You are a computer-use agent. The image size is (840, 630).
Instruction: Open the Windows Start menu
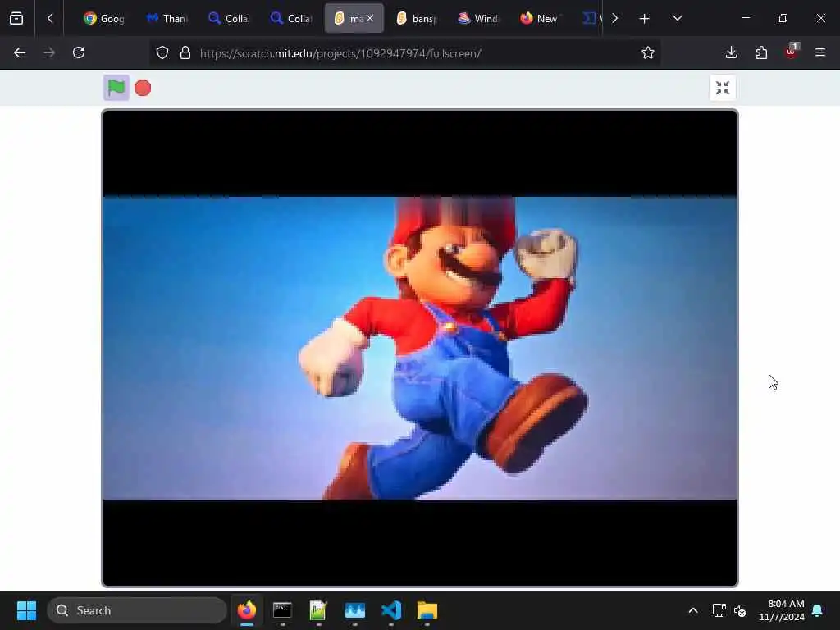coord(26,610)
